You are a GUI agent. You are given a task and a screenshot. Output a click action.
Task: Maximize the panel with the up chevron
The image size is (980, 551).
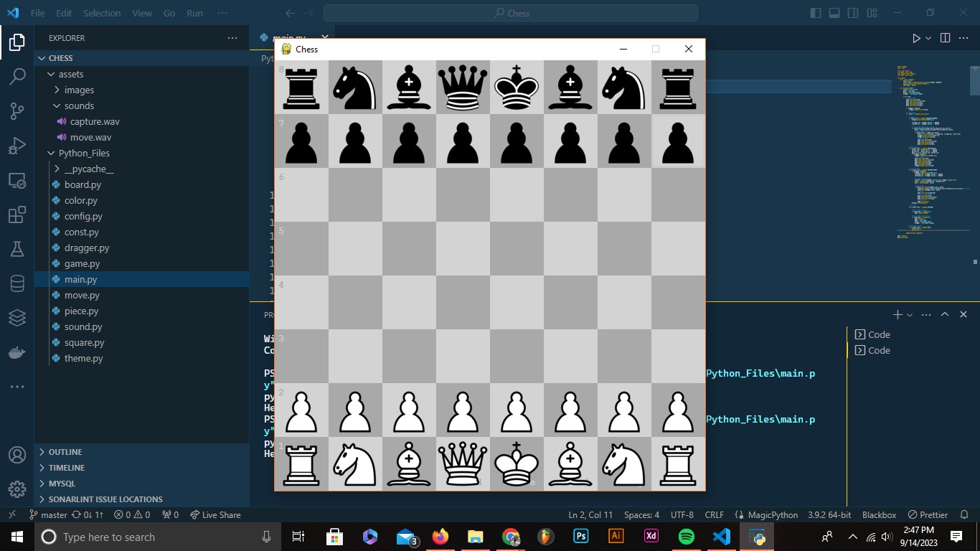click(x=945, y=315)
